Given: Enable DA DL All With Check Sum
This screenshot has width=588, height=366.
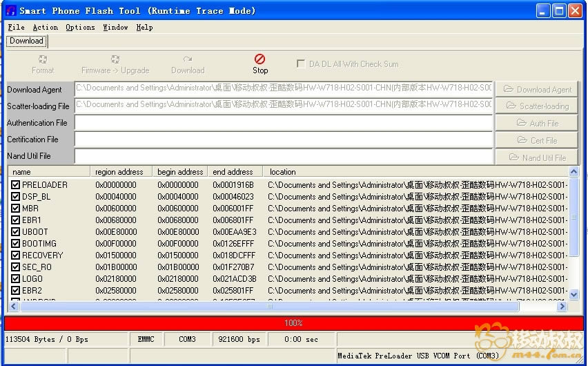Looking at the screenshot, I should click(301, 64).
